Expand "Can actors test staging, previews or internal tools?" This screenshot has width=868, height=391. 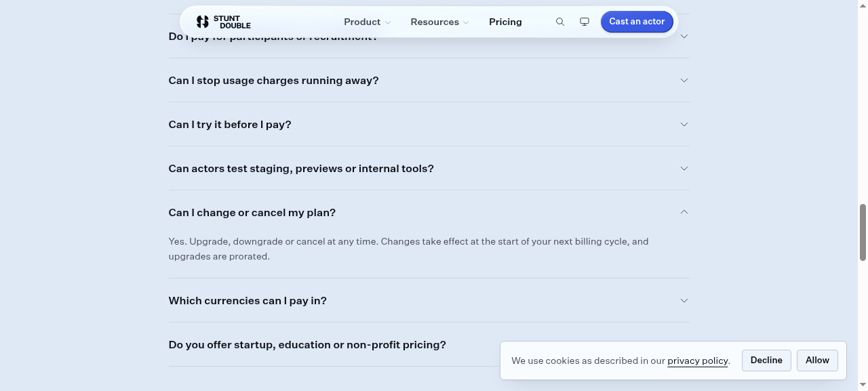click(x=429, y=168)
